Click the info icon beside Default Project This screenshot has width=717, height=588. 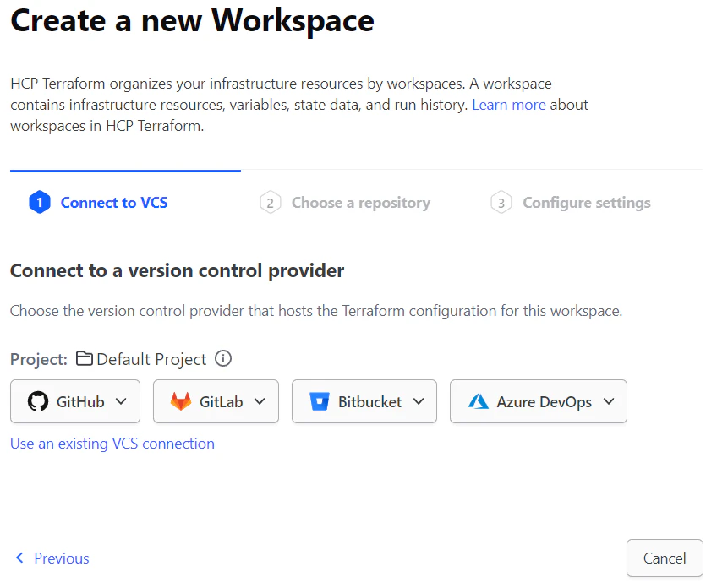pos(223,359)
